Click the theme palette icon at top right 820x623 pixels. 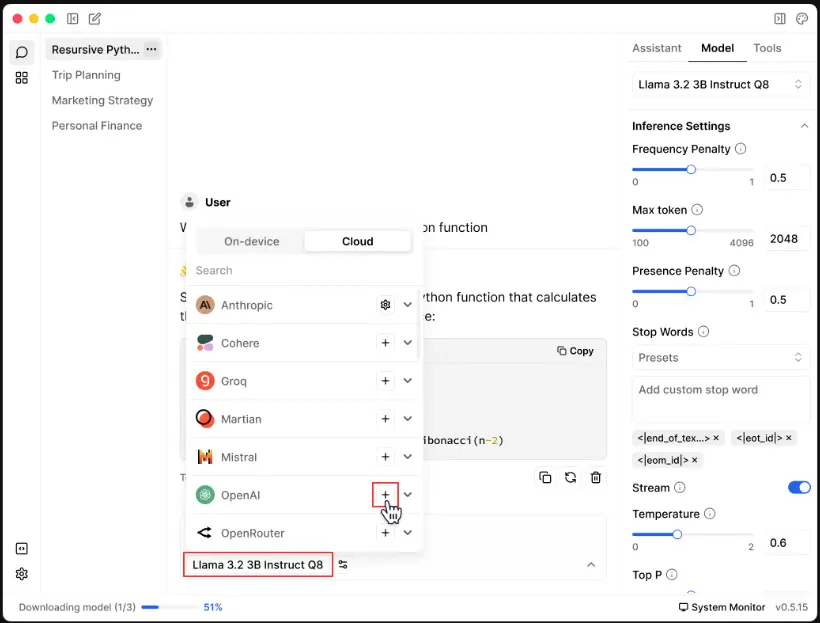pos(802,19)
